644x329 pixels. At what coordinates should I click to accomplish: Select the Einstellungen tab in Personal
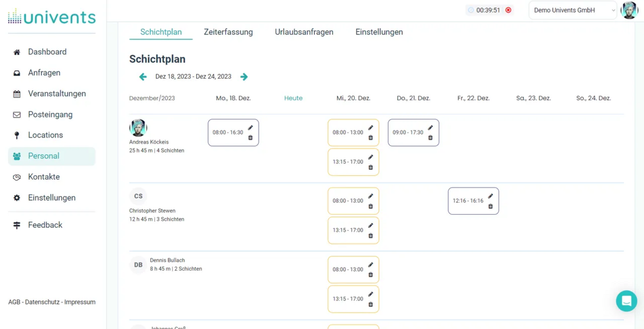[x=379, y=32]
